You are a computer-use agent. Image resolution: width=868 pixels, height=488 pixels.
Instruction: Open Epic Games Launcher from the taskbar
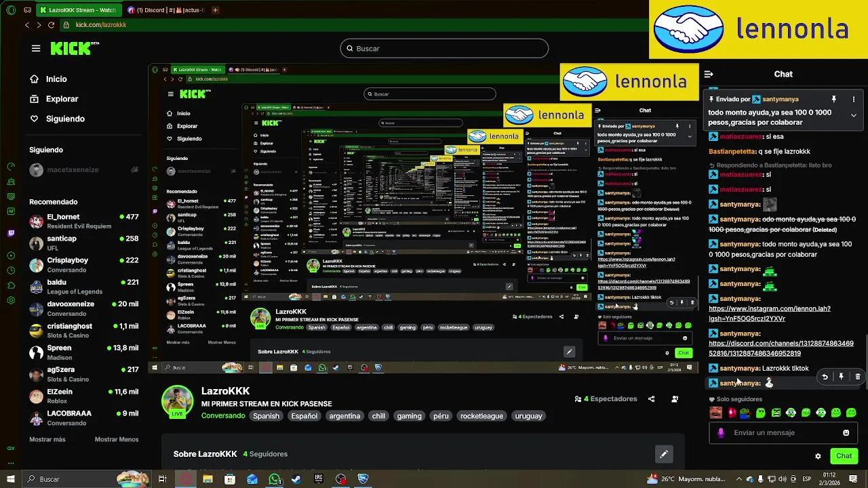pyautogui.click(x=319, y=479)
